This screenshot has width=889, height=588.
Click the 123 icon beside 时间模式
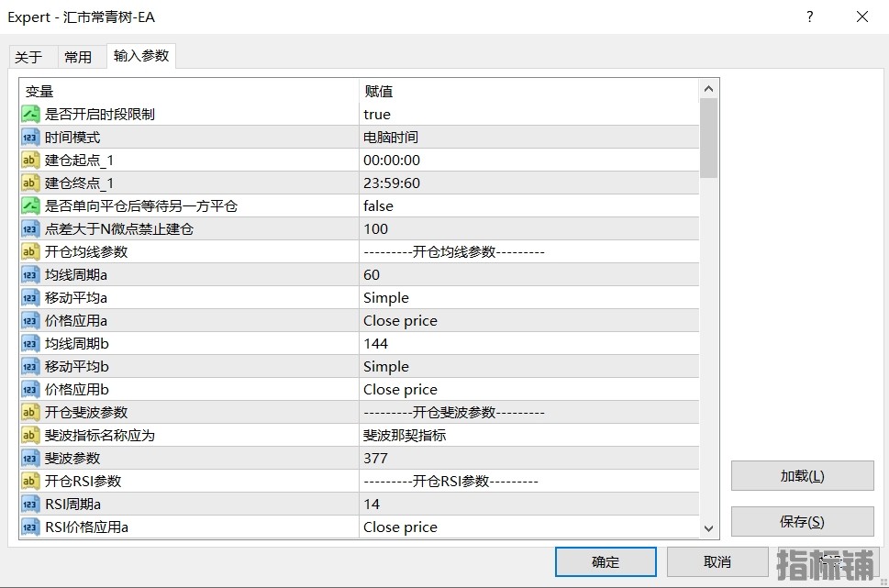click(30, 138)
